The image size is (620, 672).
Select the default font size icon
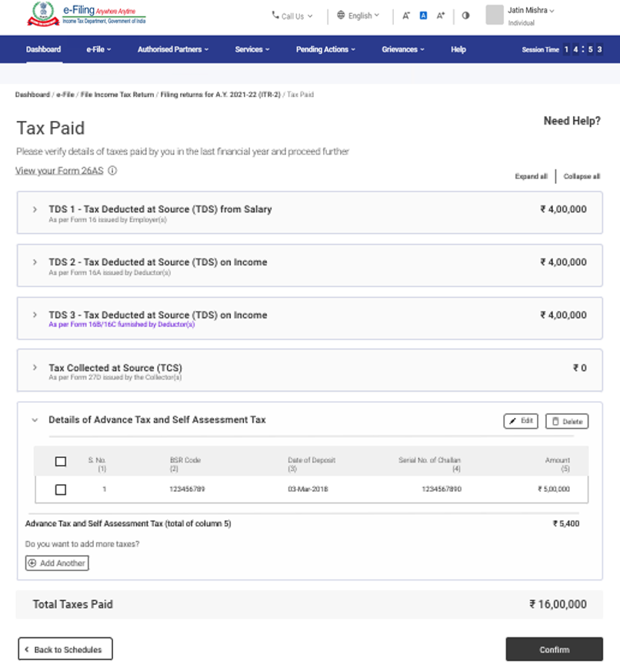[423, 15]
